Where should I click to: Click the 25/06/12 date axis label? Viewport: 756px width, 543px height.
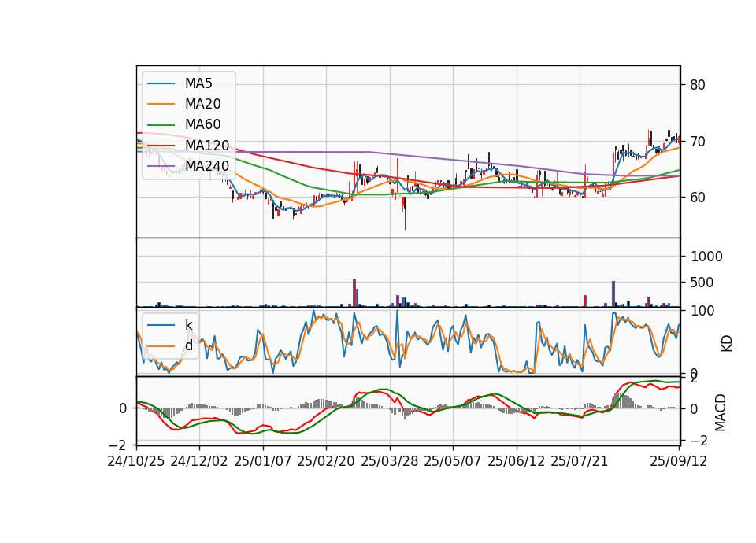[517, 461]
